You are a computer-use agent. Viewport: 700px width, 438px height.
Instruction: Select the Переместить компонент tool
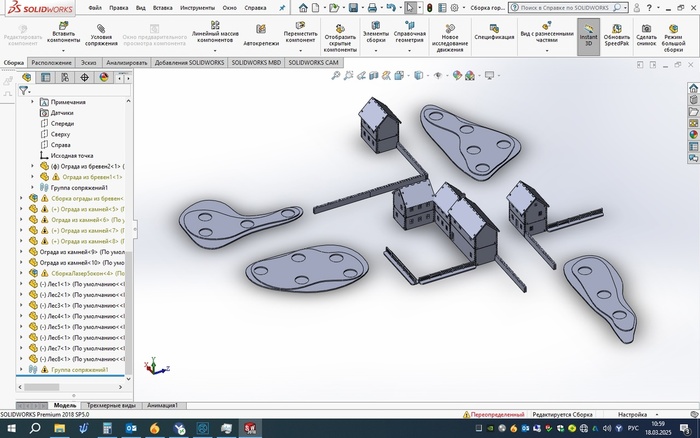pyautogui.click(x=300, y=27)
